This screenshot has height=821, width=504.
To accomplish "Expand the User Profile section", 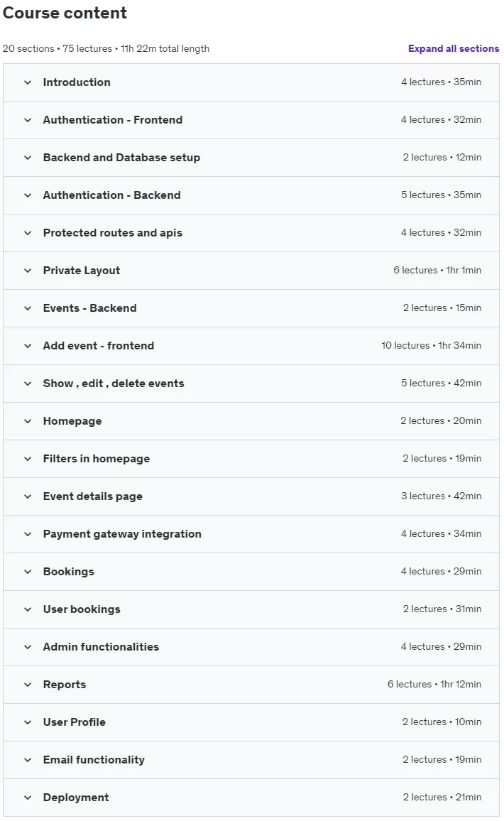I will click(x=251, y=722).
